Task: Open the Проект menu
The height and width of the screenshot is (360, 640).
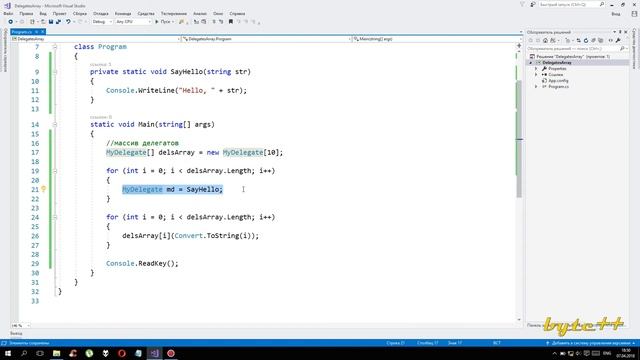Action: point(60,13)
